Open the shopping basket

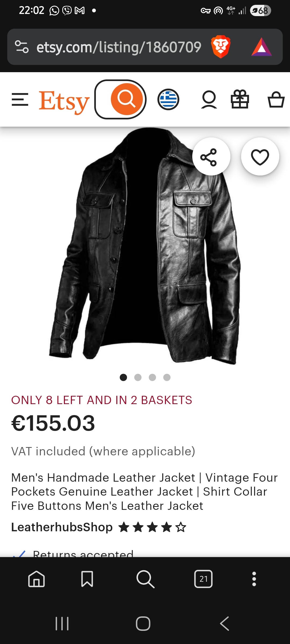pos(276,100)
